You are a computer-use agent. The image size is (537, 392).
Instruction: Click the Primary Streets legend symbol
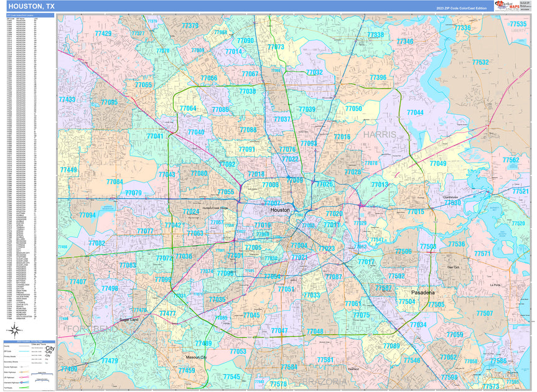(x=23, y=357)
